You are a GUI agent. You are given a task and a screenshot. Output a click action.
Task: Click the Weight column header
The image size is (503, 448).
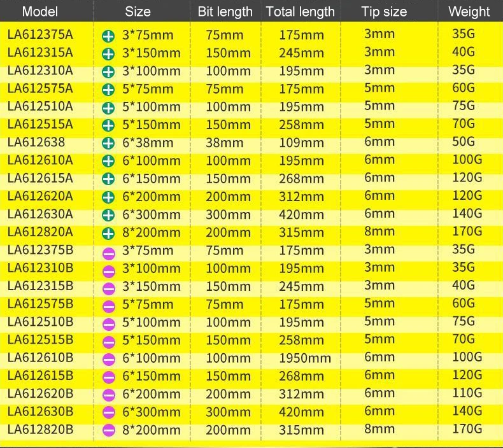(469, 12)
